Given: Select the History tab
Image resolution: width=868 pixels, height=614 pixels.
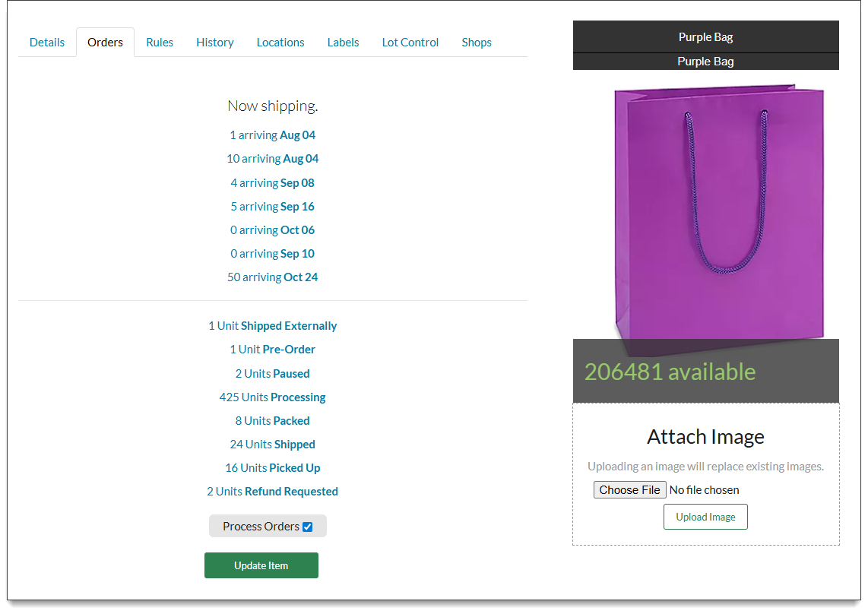Looking at the screenshot, I should click(214, 43).
